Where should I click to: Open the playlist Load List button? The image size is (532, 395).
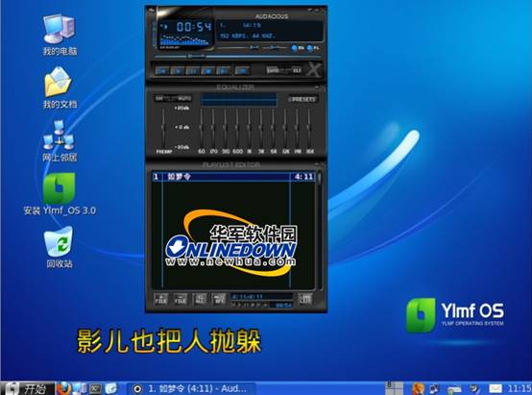pos(305,299)
